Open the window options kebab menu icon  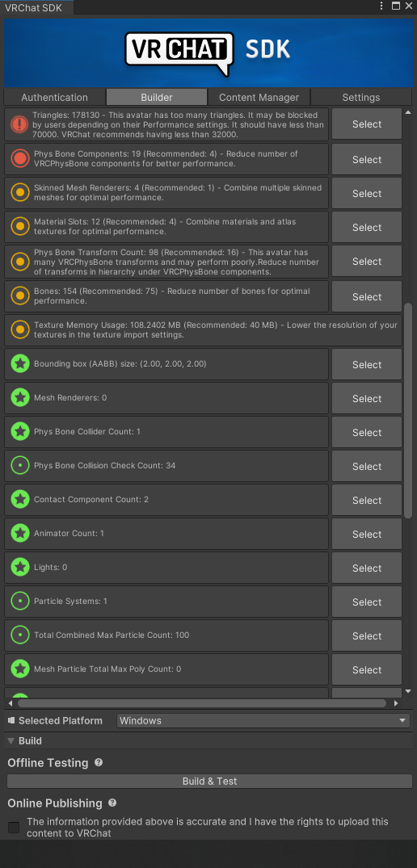(381, 6)
